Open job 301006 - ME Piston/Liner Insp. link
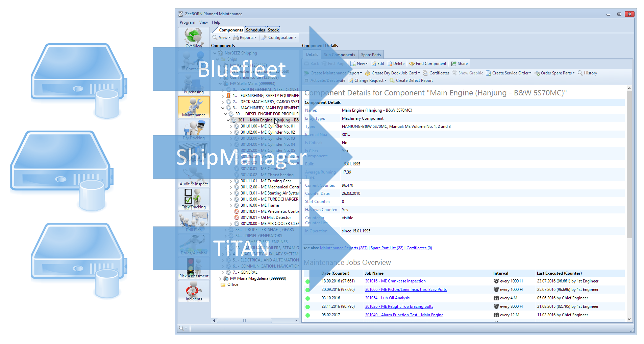The height and width of the screenshot is (344, 644). click(x=406, y=290)
